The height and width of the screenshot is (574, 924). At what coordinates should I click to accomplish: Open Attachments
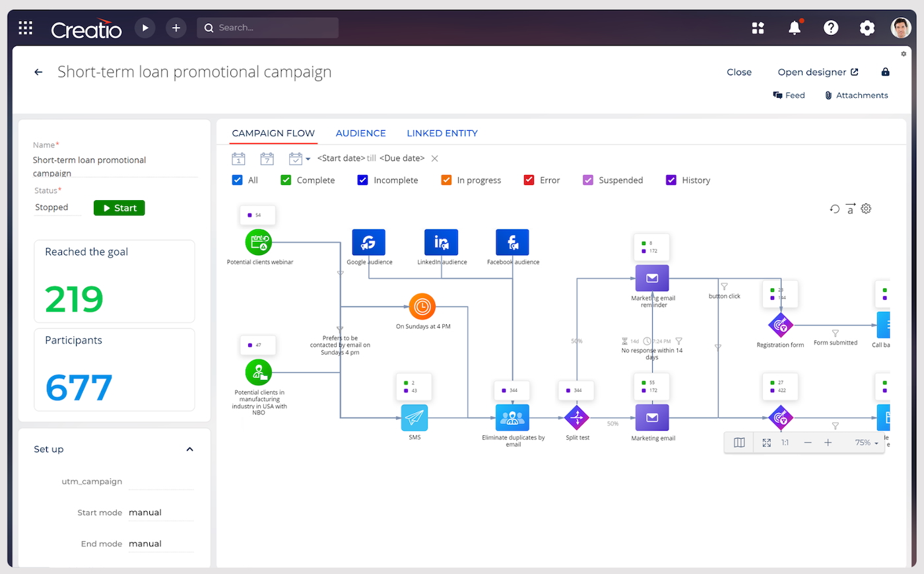pos(856,95)
